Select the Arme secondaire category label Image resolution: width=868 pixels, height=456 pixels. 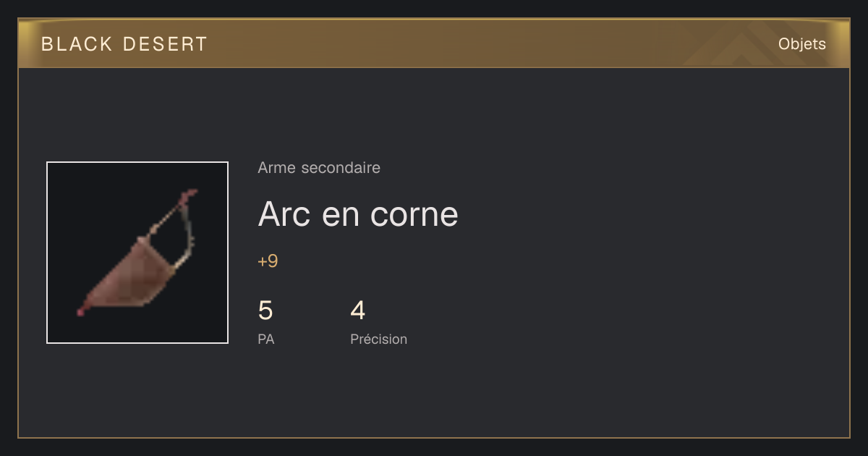pyautogui.click(x=319, y=168)
